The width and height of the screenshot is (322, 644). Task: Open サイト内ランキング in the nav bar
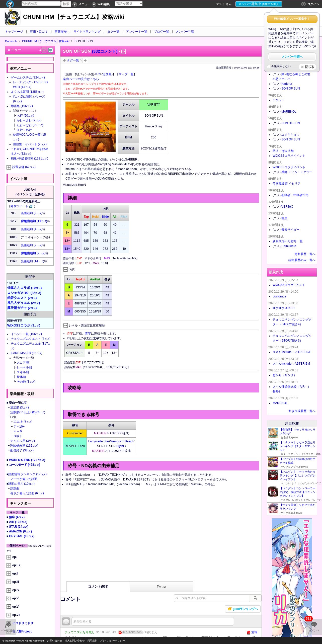coord(87,32)
